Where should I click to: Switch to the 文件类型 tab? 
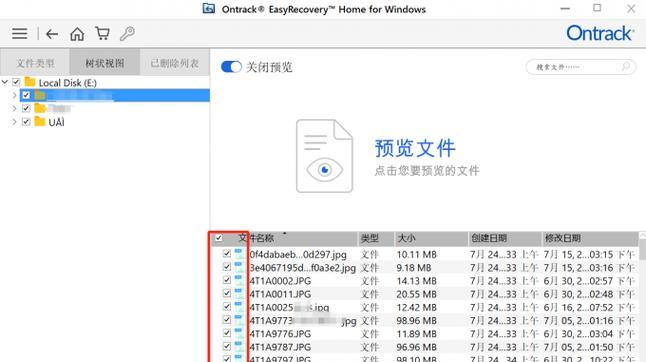tap(35, 63)
